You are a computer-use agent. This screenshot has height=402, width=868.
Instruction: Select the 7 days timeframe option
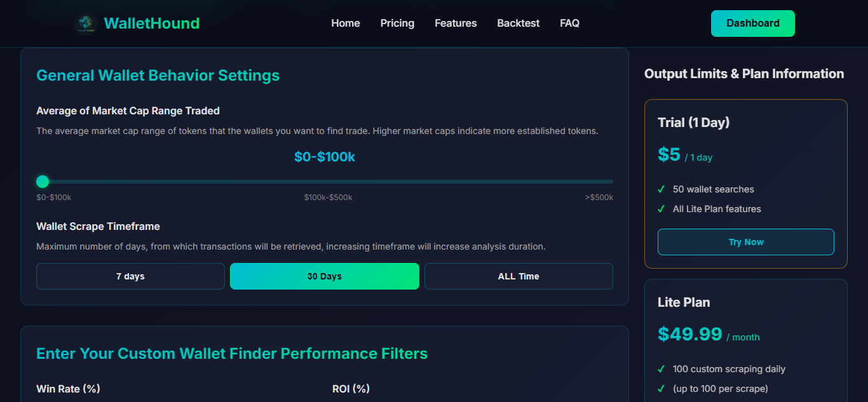tap(130, 276)
